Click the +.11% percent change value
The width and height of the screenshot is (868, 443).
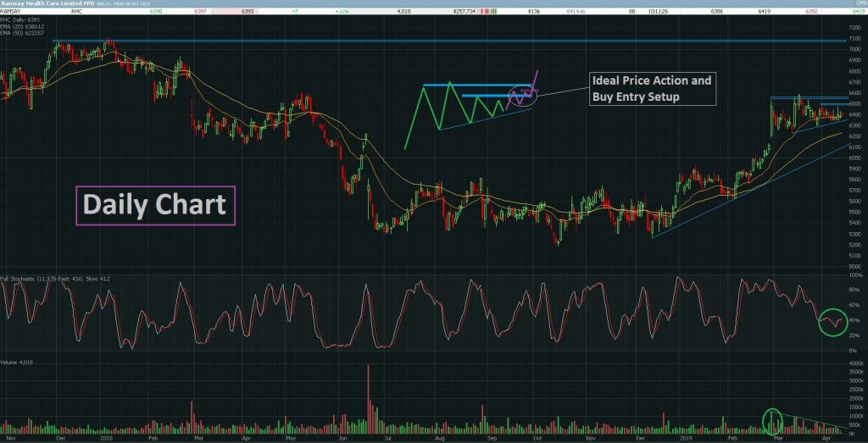click(x=342, y=11)
